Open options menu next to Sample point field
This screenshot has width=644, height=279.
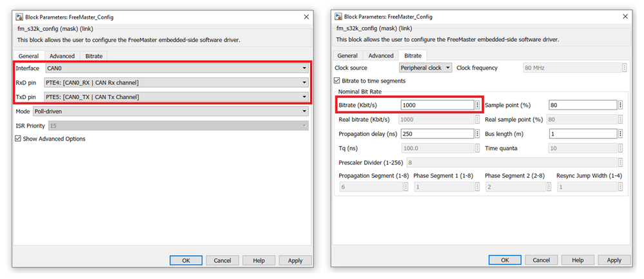[x=620, y=105]
